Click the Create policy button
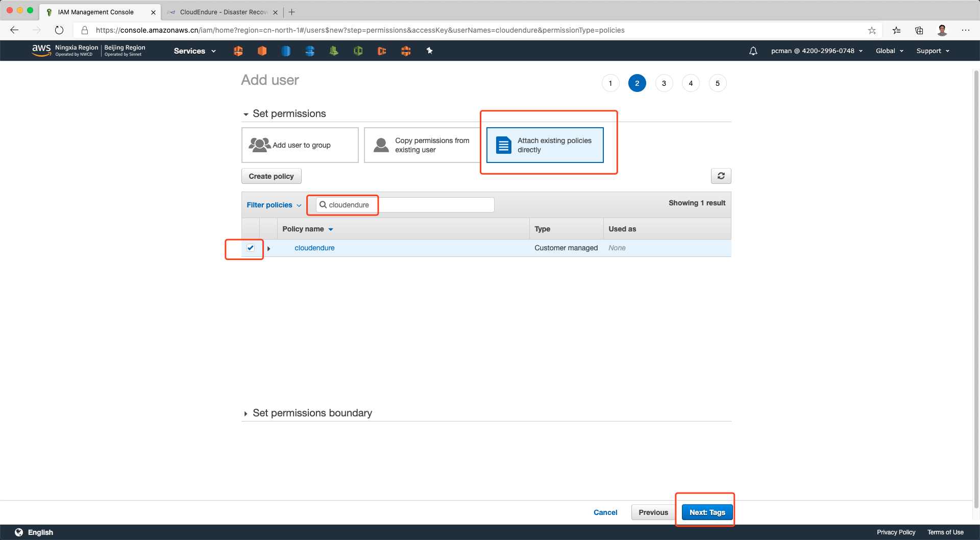The width and height of the screenshot is (980, 540). click(x=271, y=176)
